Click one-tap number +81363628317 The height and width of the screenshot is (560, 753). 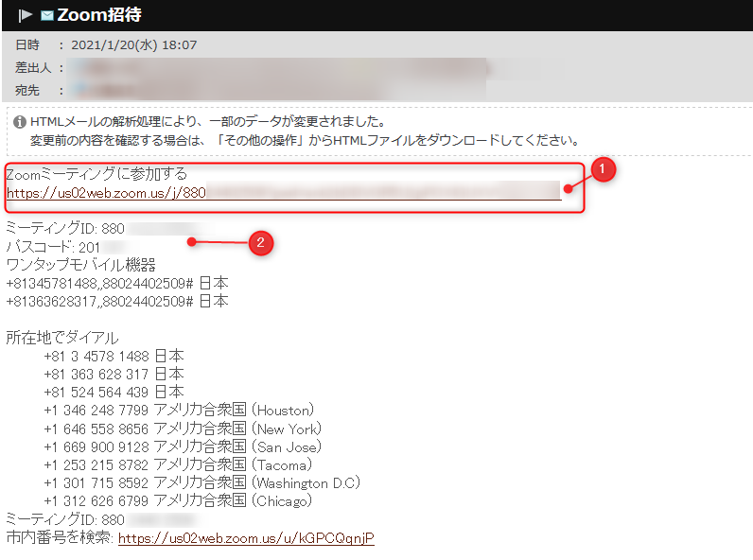tap(116, 301)
